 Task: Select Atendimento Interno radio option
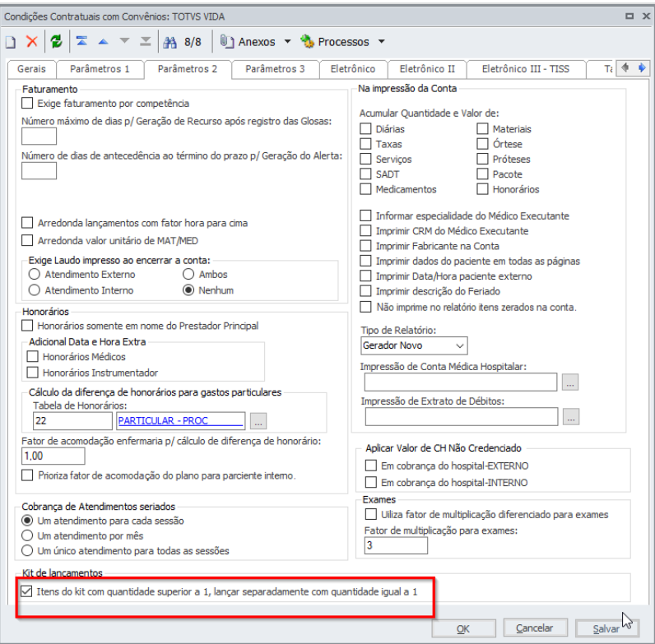coord(35,290)
